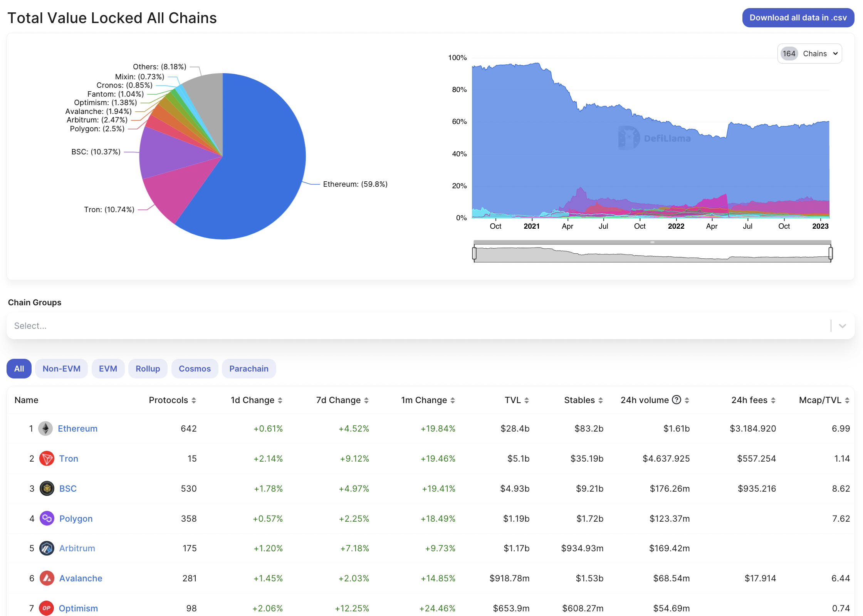Select the Non-EVM filter tab
Screen dimensions: 863x616
click(x=61, y=368)
